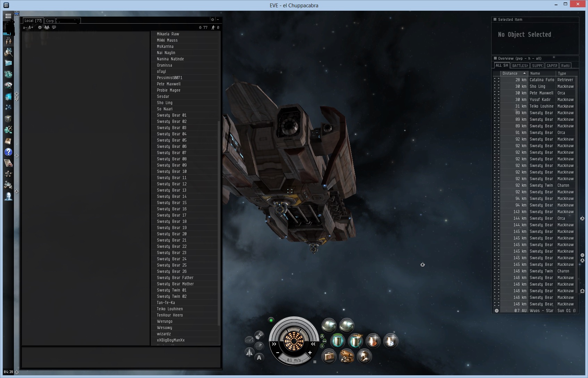Decrease chat font size with a-

pos(25,27)
